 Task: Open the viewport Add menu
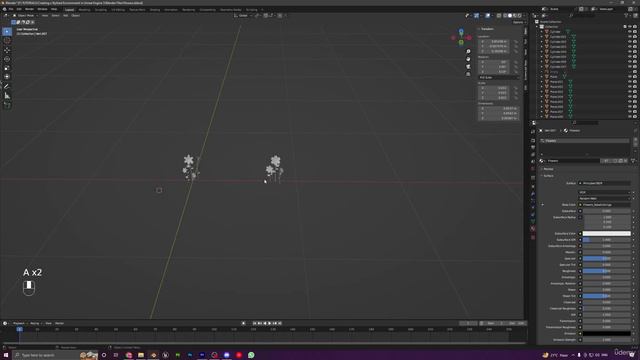pyautogui.click(x=65, y=16)
